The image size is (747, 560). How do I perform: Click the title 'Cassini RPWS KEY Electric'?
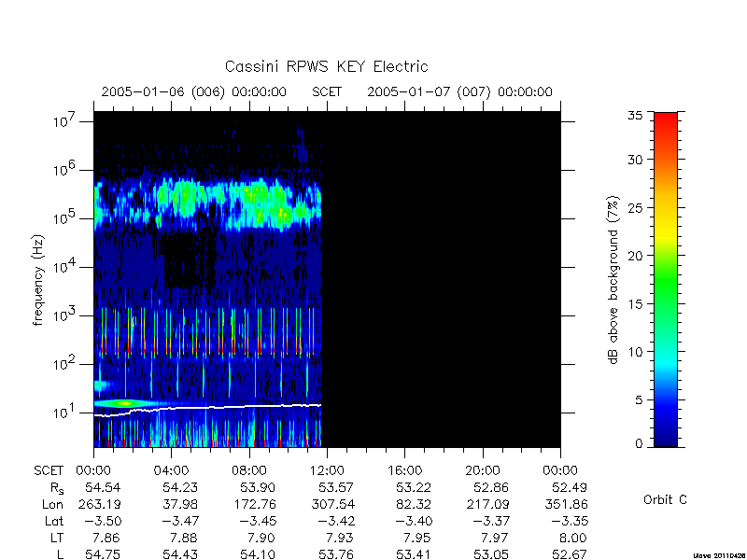[326, 66]
